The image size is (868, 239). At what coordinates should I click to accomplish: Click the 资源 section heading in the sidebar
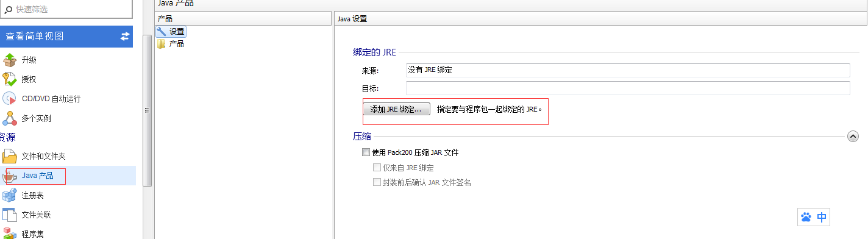pyautogui.click(x=7, y=137)
